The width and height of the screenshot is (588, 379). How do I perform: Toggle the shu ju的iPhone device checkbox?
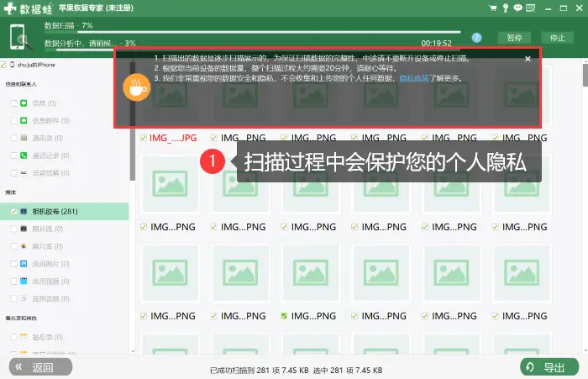(x=3, y=65)
